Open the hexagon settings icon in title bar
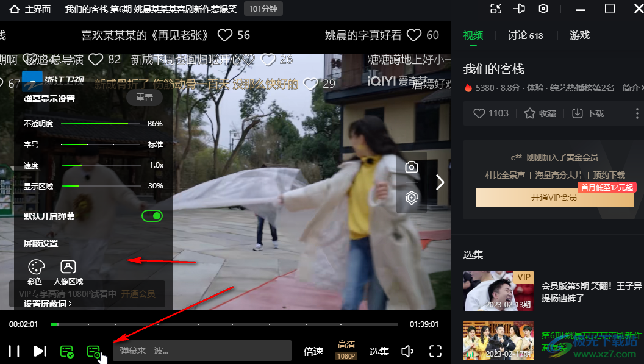Image resolution: width=644 pixels, height=364 pixels. (543, 9)
